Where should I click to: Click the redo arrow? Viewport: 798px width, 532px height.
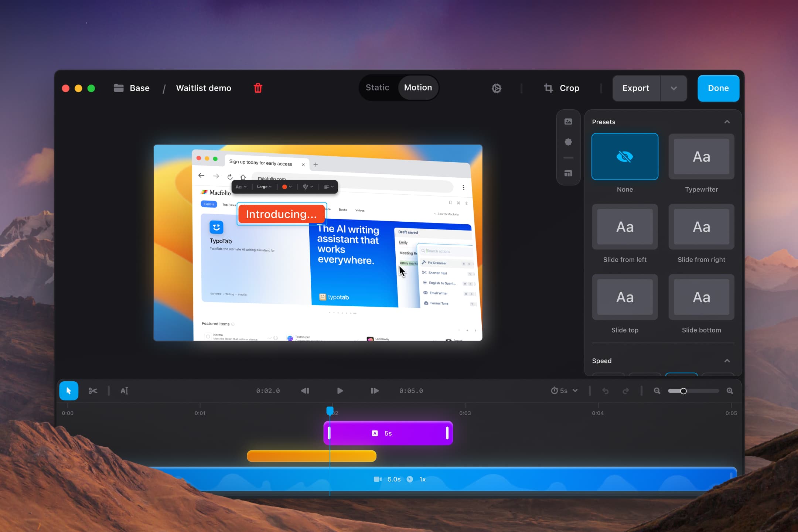tap(625, 391)
